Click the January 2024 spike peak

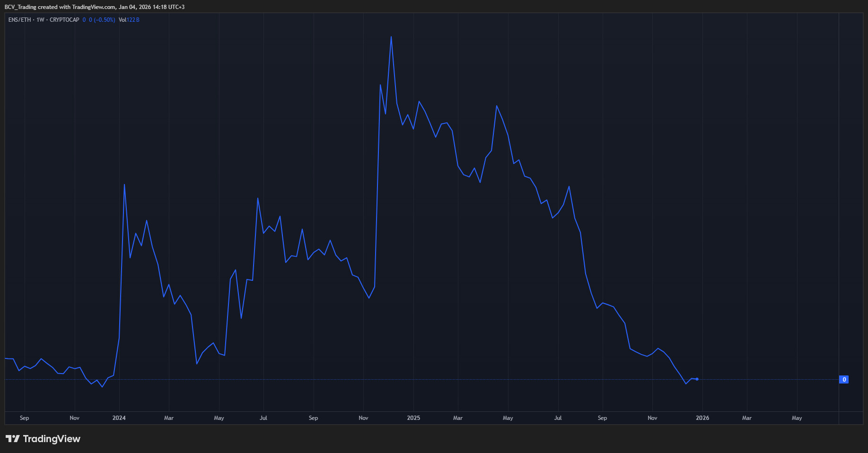click(x=124, y=184)
